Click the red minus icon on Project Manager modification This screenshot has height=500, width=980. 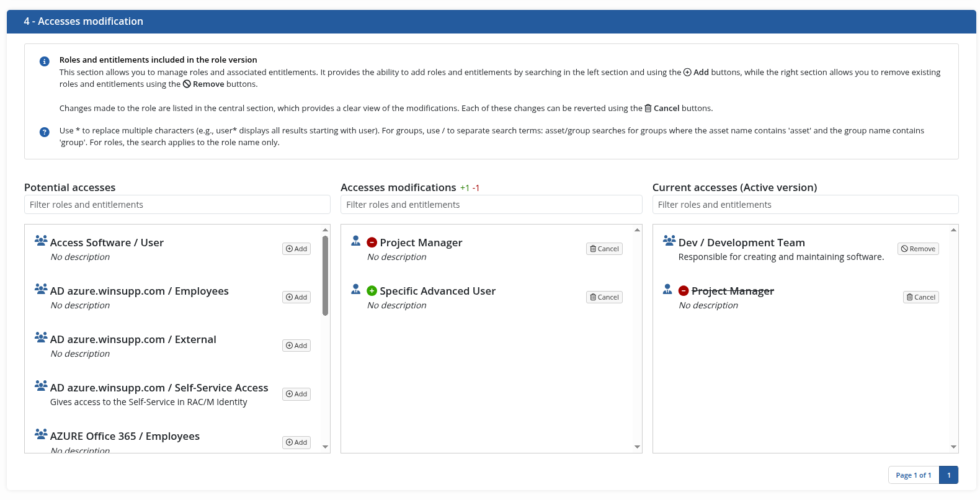coord(372,243)
